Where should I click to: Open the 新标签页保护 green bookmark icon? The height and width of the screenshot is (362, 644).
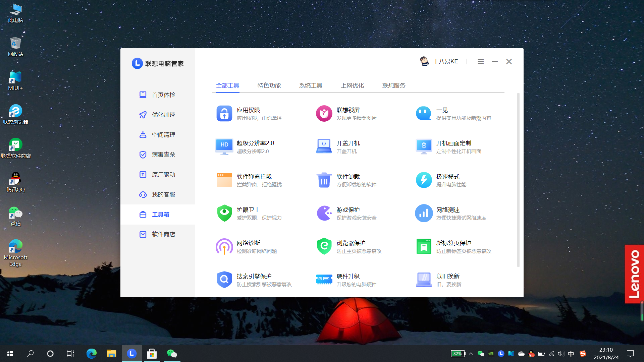coord(424,246)
